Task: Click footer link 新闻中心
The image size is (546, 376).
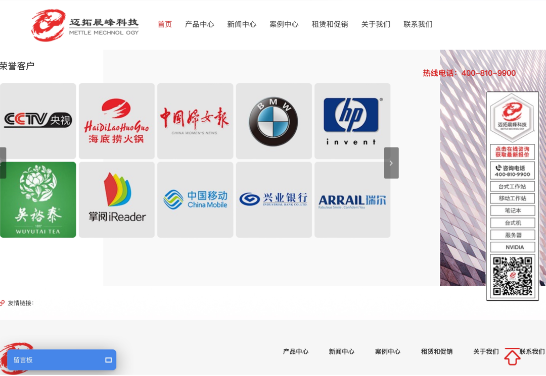Action: (x=342, y=352)
